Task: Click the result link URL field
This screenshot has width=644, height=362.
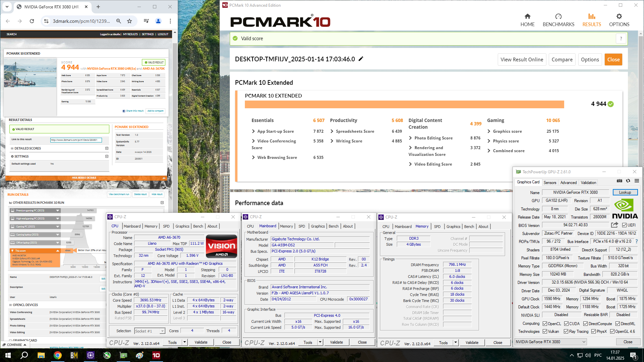Action: click(76, 140)
